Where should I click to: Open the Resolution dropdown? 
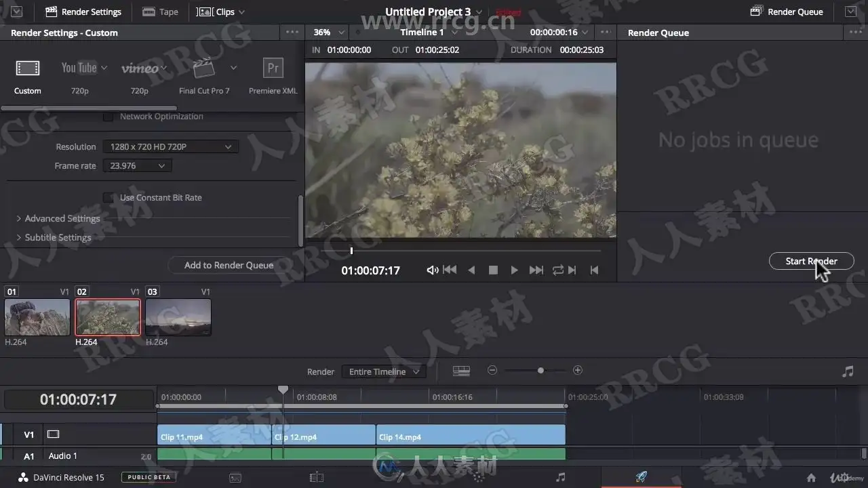coord(170,146)
